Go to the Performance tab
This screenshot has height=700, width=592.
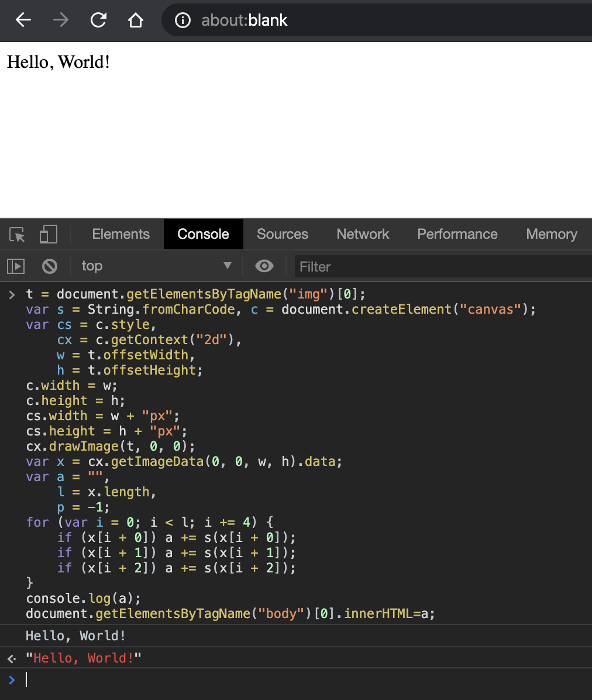[x=457, y=234]
